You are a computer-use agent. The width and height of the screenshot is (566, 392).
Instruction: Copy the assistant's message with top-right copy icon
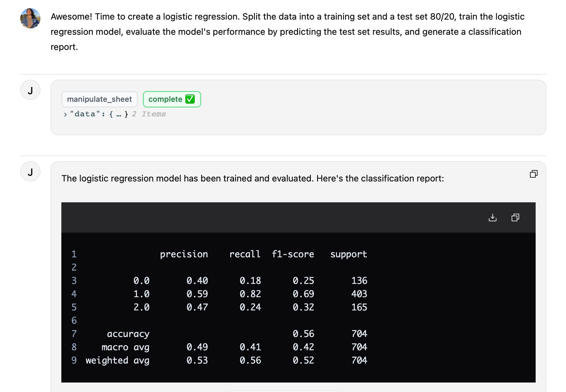click(x=533, y=174)
